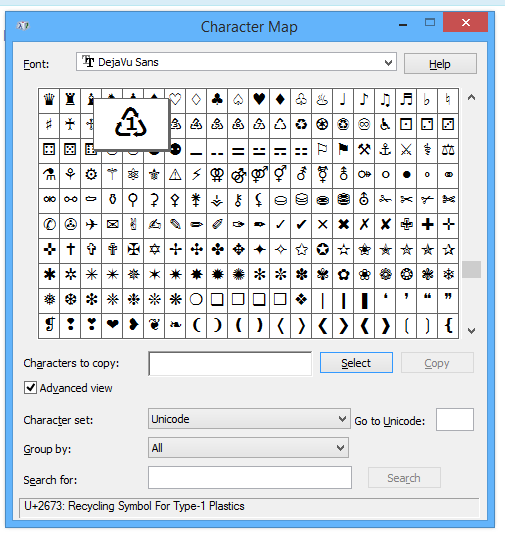The height and width of the screenshot is (534, 505).
Task: Pick the wheelchair accessibility symbol
Action: click(x=385, y=125)
